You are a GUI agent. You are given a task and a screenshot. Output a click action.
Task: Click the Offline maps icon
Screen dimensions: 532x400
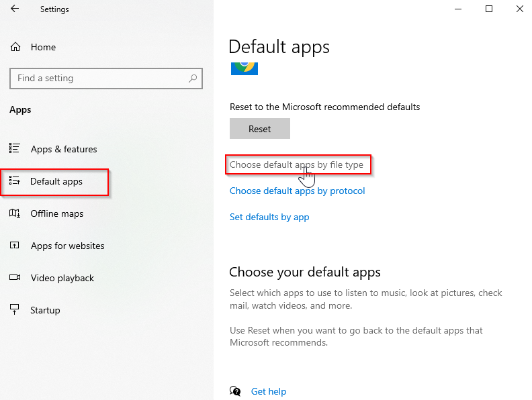click(x=14, y=213)
